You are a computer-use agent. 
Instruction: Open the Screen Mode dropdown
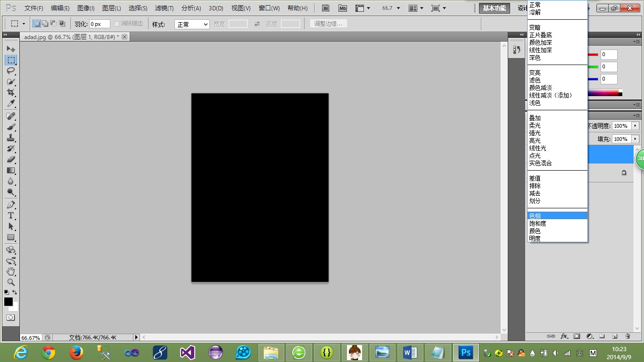click(439, 8)
